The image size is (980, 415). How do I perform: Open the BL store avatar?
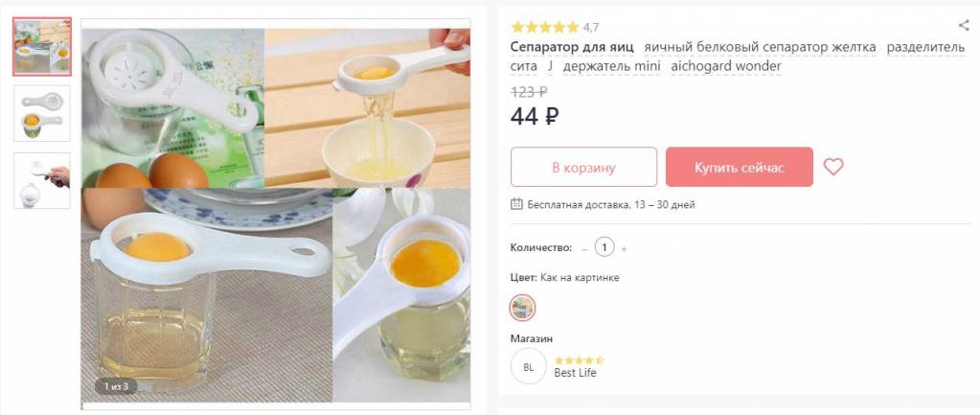coord(528,366)
